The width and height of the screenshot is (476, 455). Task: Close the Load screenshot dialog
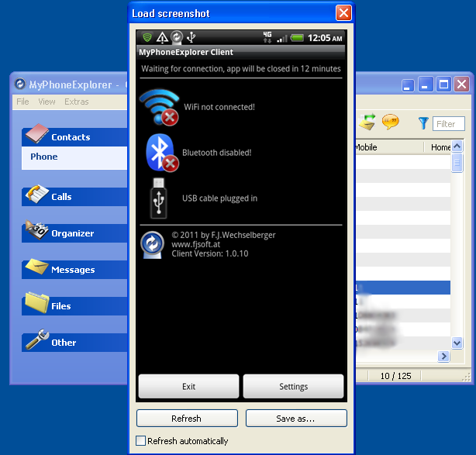pyautogui.click(x=343, y=13)
